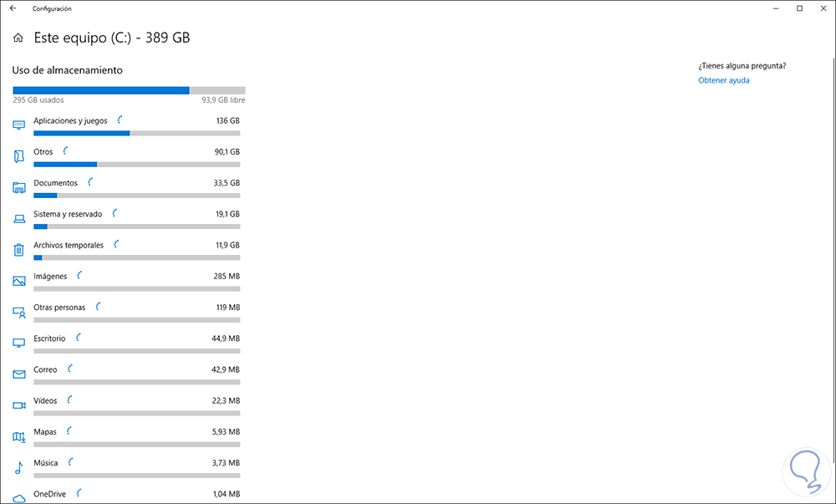Click the home icon beside Este equipo
This screenshot has height=504, width=836.
(x=18, y=38)
